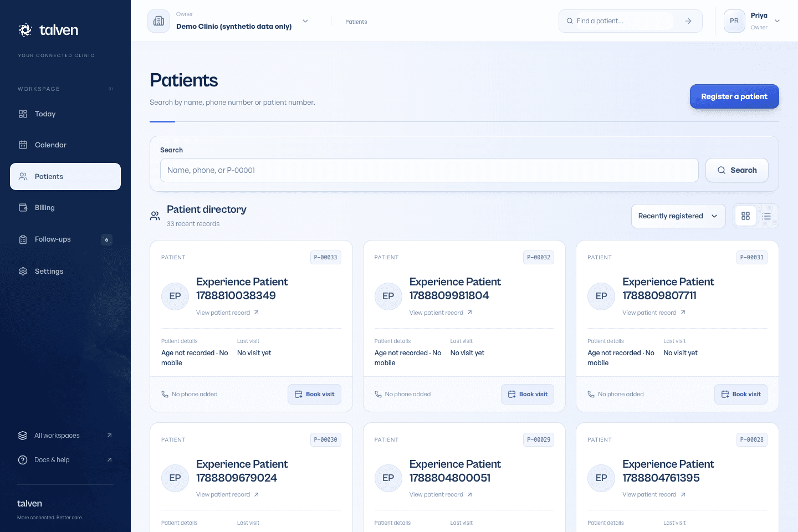Click the talven logo icon
Viewport: 798px width, 532px height.
click(x=25, y=30)
